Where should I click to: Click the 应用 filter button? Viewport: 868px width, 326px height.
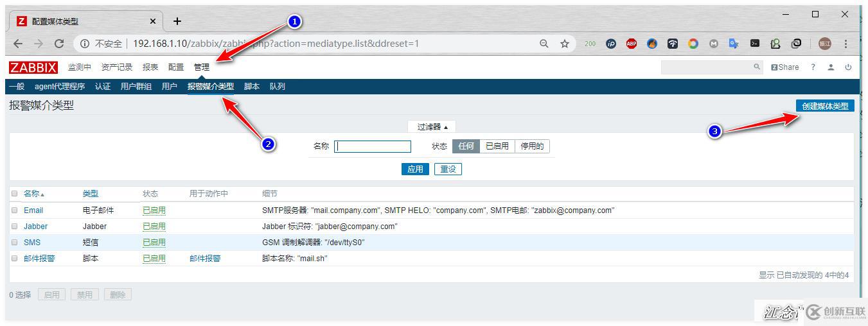[x=415, y=169]
